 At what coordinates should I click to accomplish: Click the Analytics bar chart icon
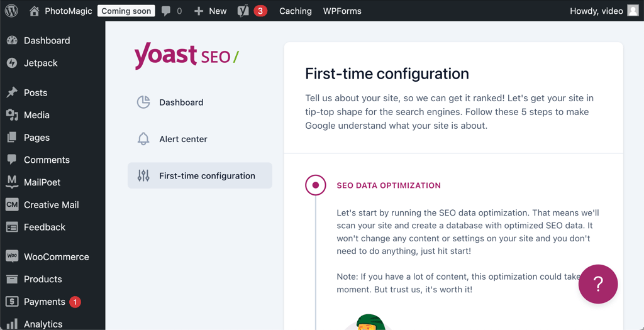point(12,324)
